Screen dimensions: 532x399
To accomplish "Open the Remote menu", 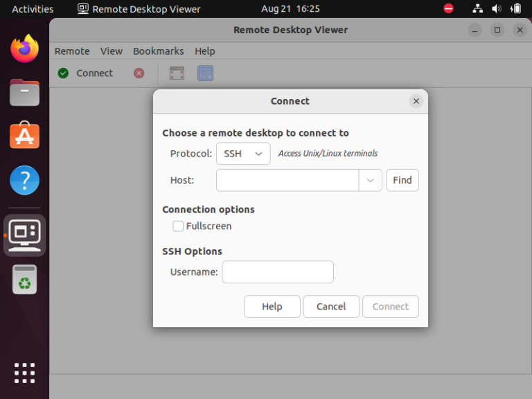I will click(72, 51).
